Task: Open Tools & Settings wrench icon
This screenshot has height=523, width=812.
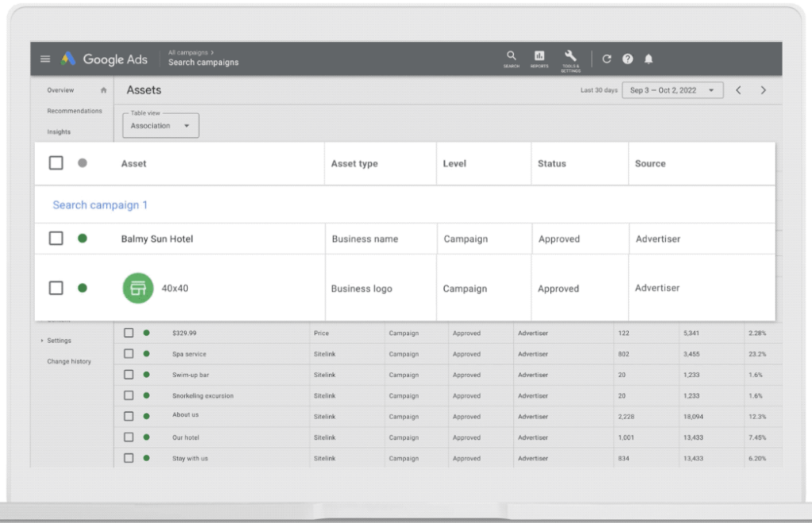Action: (x=571, y=57)
